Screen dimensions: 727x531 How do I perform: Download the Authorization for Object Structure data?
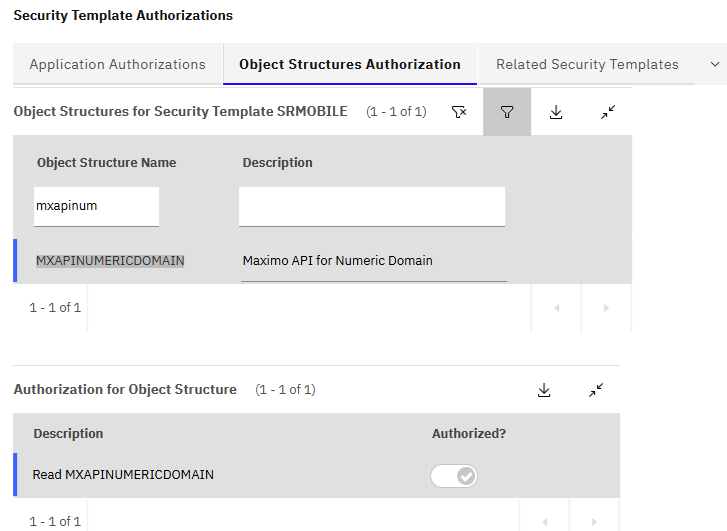(544, 390)
